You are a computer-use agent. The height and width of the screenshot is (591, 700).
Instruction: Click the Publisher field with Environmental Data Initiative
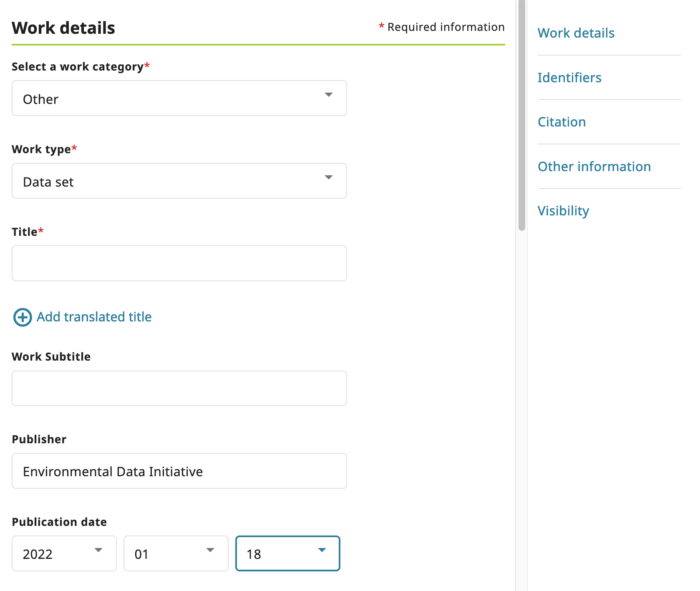[179, 471]
